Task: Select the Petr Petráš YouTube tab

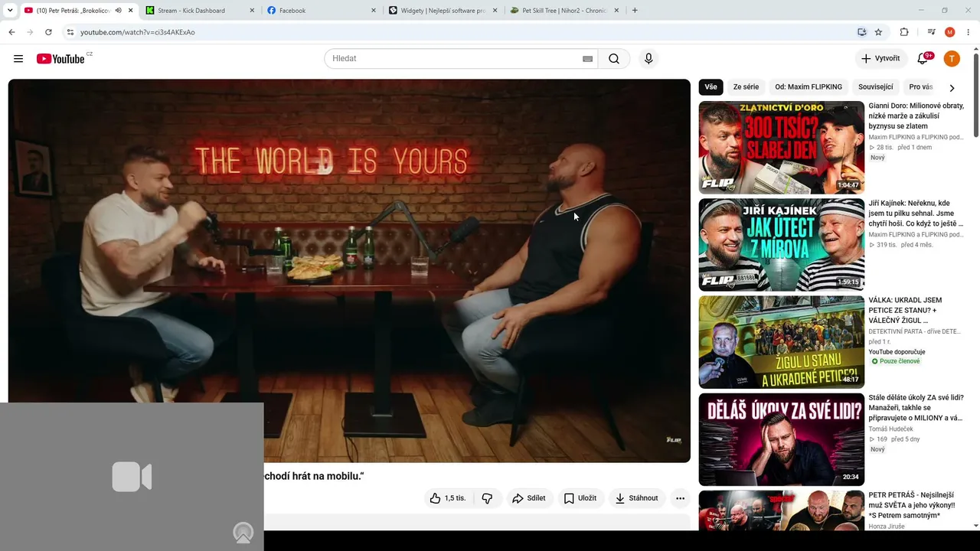Action: [79, 11]
